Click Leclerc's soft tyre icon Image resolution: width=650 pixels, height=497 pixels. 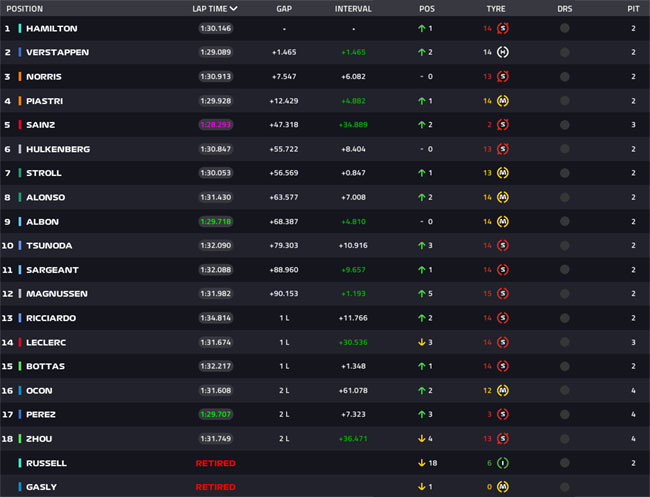(x=503, y=342)
